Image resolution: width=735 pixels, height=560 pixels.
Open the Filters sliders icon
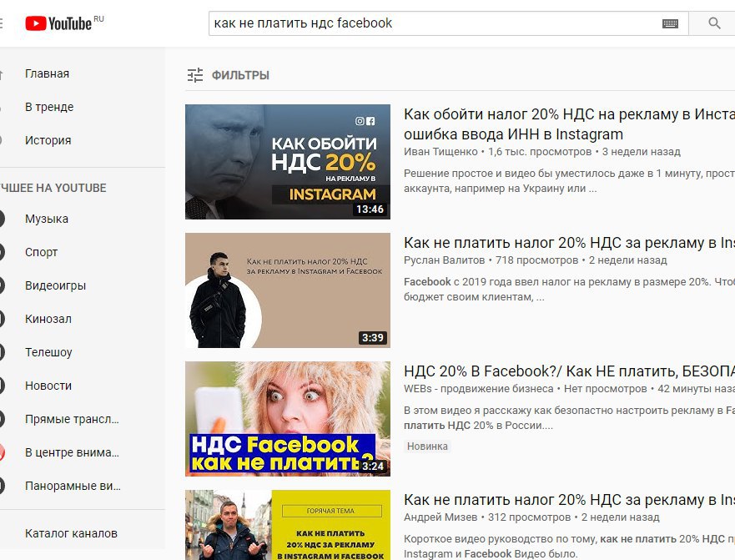tap(195, 75)
